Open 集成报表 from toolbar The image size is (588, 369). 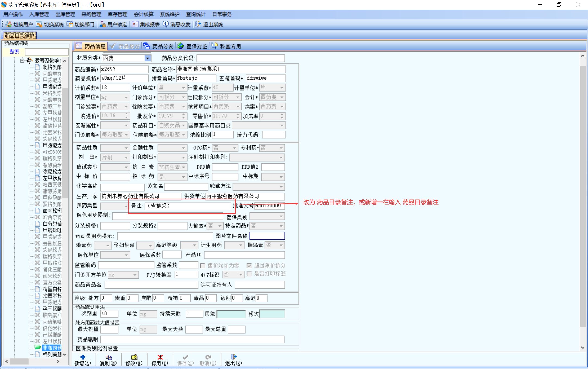(x=146, y=24)
